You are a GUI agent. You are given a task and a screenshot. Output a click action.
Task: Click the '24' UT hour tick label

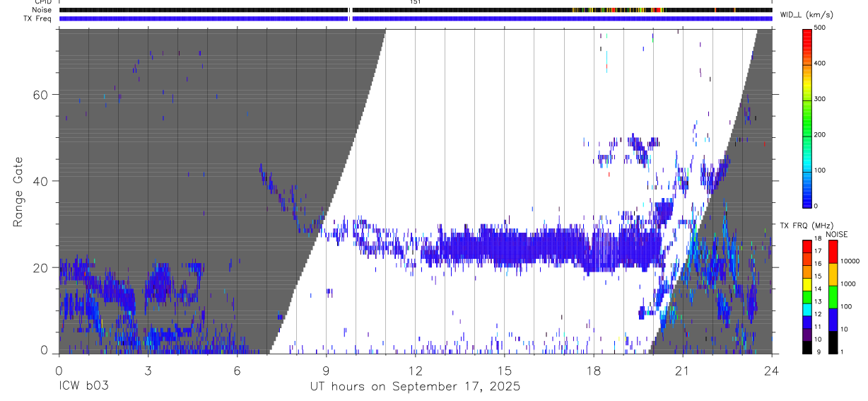tap(772, 370)
